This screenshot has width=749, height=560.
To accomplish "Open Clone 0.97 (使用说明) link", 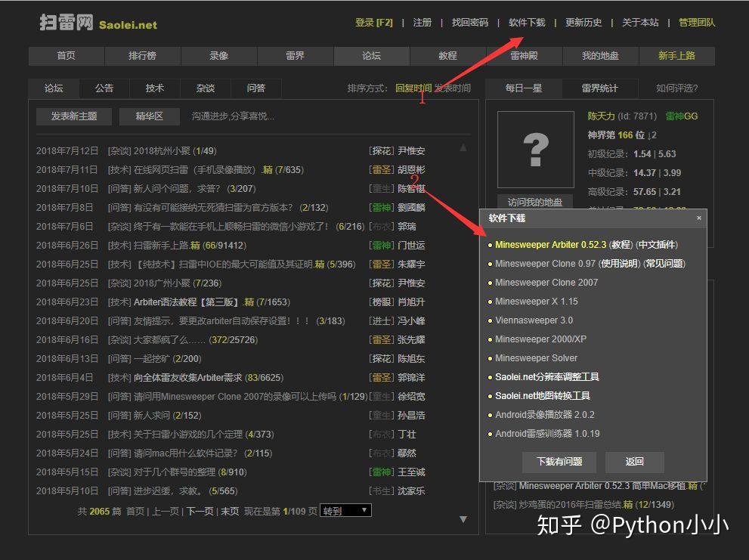I will [x=619, y=264].
